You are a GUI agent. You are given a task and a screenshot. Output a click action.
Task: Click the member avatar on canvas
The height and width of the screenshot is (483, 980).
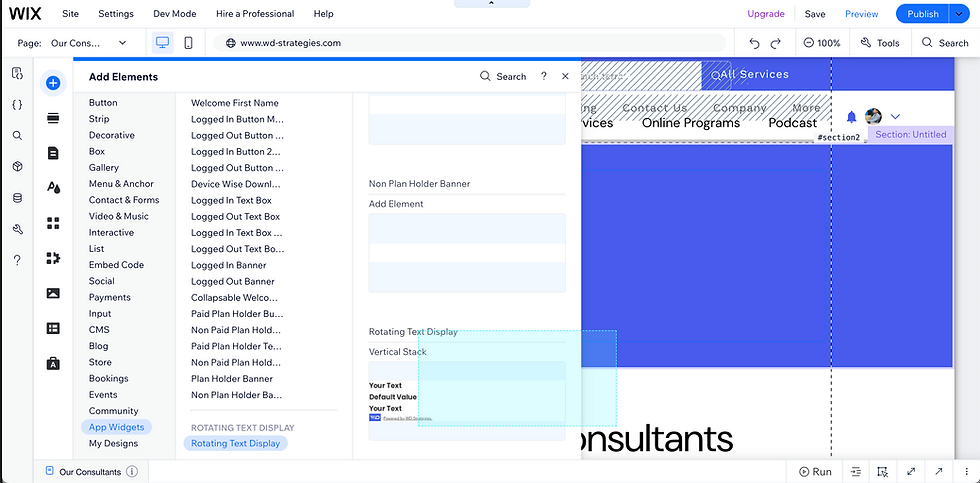(873, 116)
